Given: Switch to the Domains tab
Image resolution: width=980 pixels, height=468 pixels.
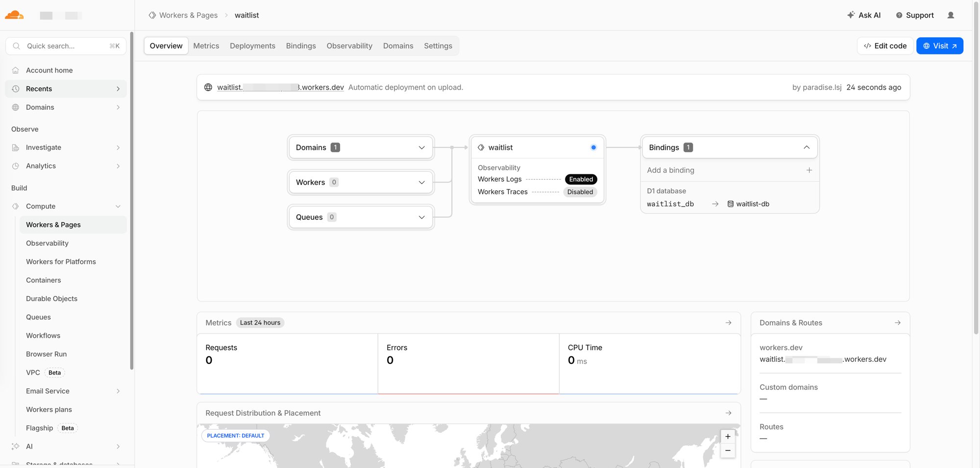Looking at the screenshot, I should (x=398, y=46).
